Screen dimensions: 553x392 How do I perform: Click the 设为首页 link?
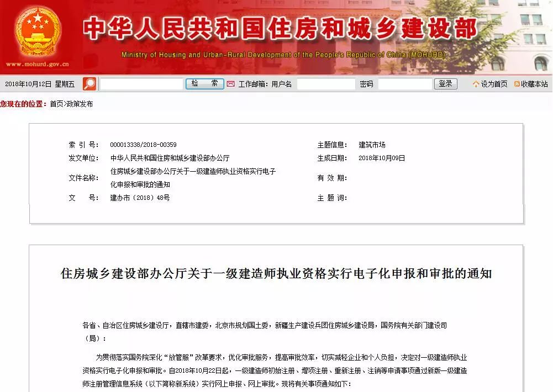pos(494,84)
